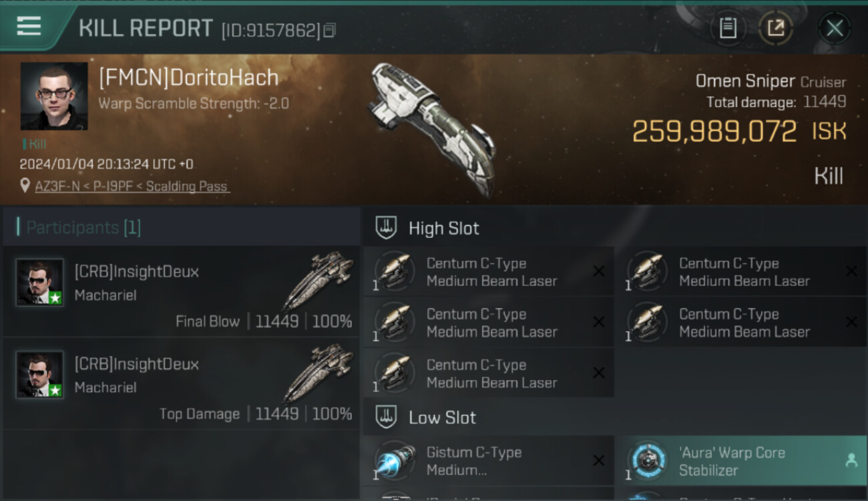Select the [CRB]InsightDeux Final Blow entry
The image size is (868, 501).
182,292
